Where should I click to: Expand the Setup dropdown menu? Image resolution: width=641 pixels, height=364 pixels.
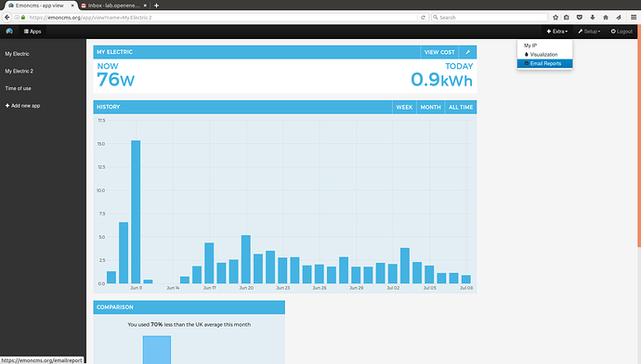[x=589, y=32]
